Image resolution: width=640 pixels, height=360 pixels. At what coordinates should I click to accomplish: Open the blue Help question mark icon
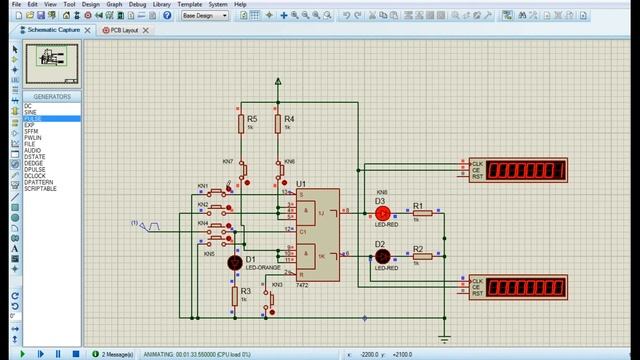(167, 16)
